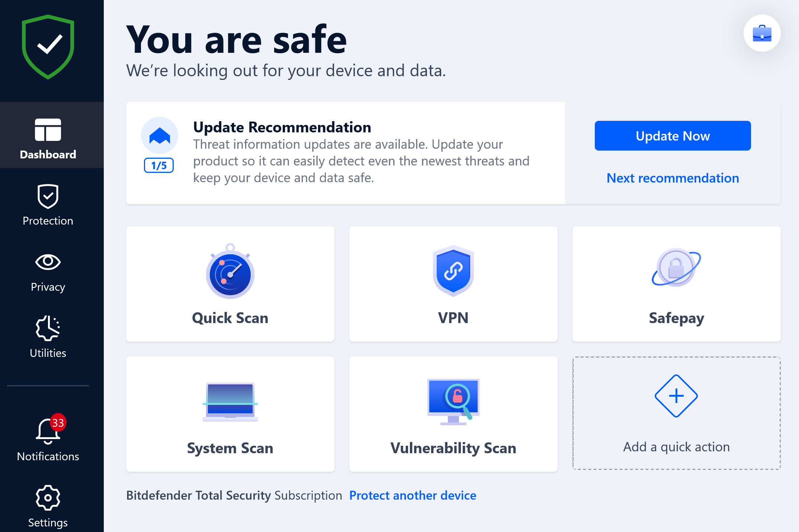
Task: Click the green shield status icon
Action: pos(48,47)
